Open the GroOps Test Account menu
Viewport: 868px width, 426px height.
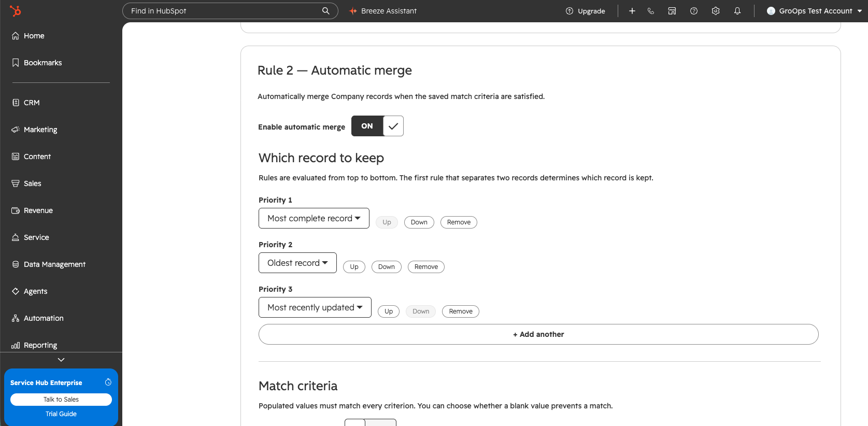tap(814, 11)
